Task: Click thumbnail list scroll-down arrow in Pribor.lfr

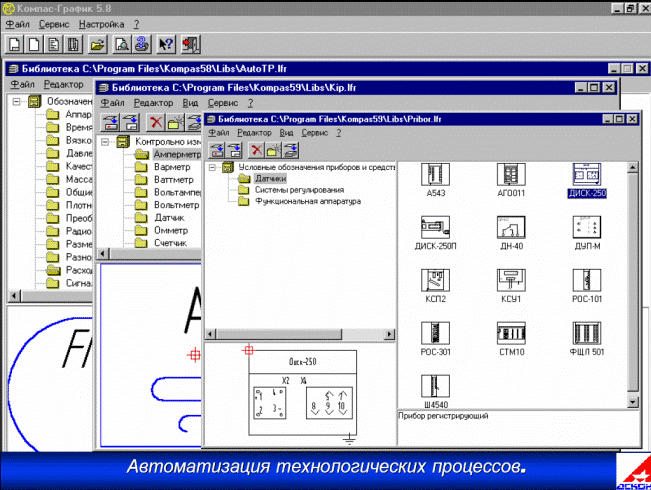Action: coord(632,402)
